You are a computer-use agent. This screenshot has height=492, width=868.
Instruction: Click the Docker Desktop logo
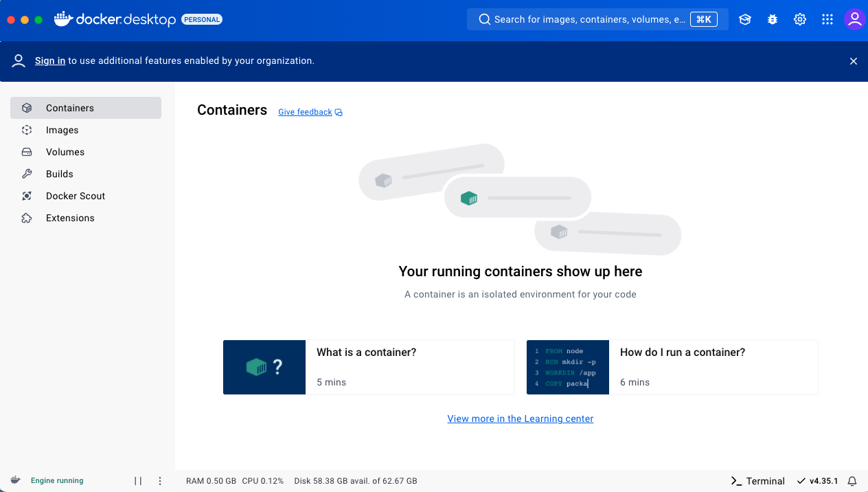115,20
